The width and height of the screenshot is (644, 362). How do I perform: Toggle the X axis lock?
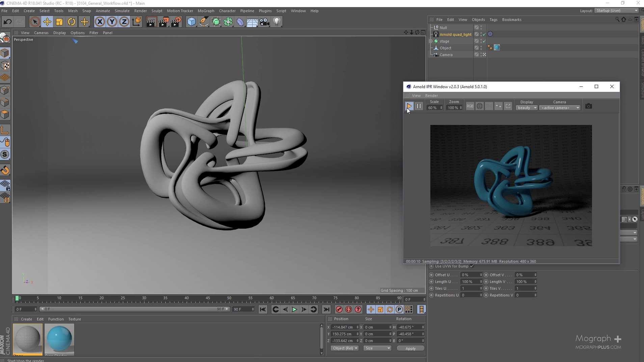tap(100, 22)
